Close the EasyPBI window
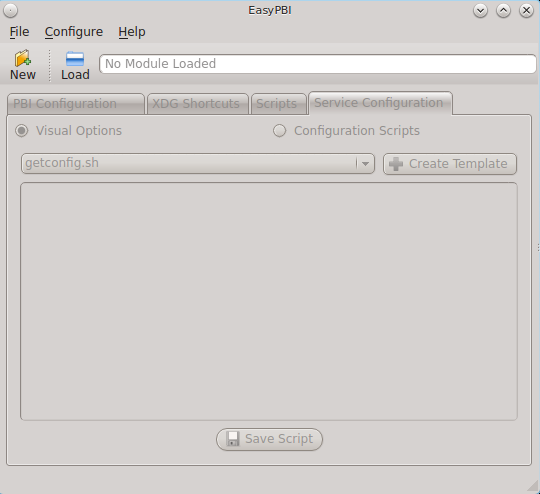Image resolution: width=540 pixels, height=494 pixels. pyautogui.click(x=526, y=11)
